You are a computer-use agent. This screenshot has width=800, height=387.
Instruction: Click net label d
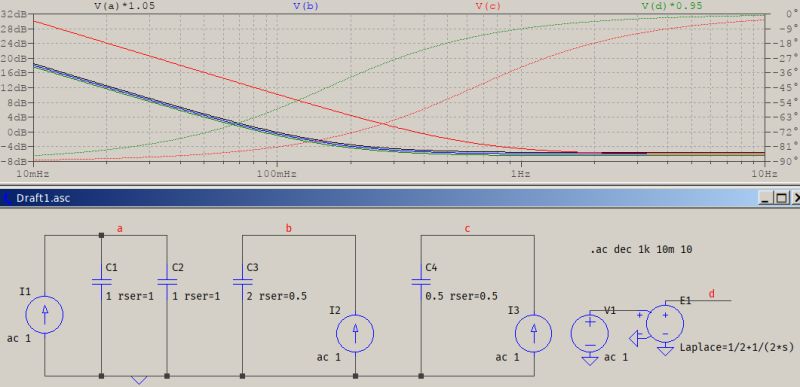(x=712, y=294)
